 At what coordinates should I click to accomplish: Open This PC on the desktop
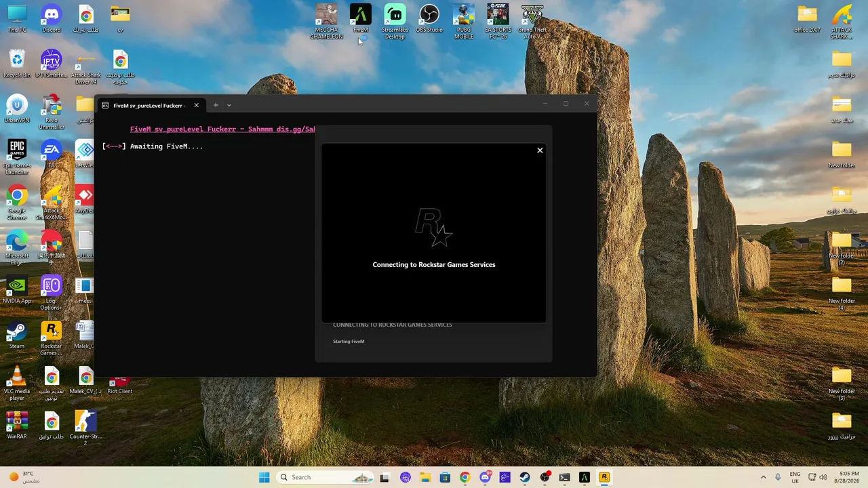pos(17,19)
